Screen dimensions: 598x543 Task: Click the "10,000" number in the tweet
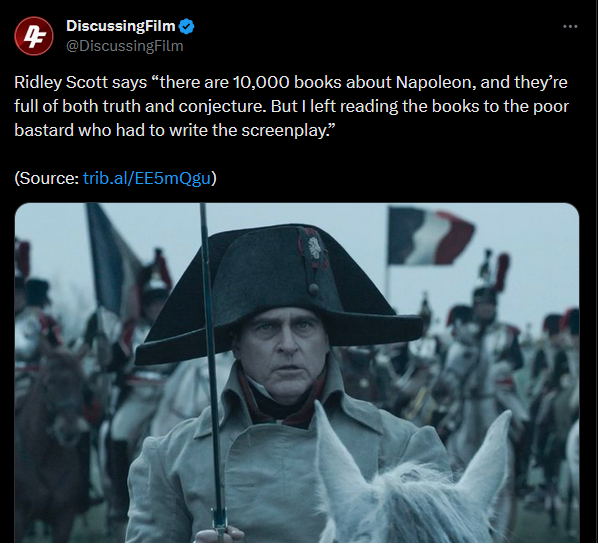(x=260, y=82)
